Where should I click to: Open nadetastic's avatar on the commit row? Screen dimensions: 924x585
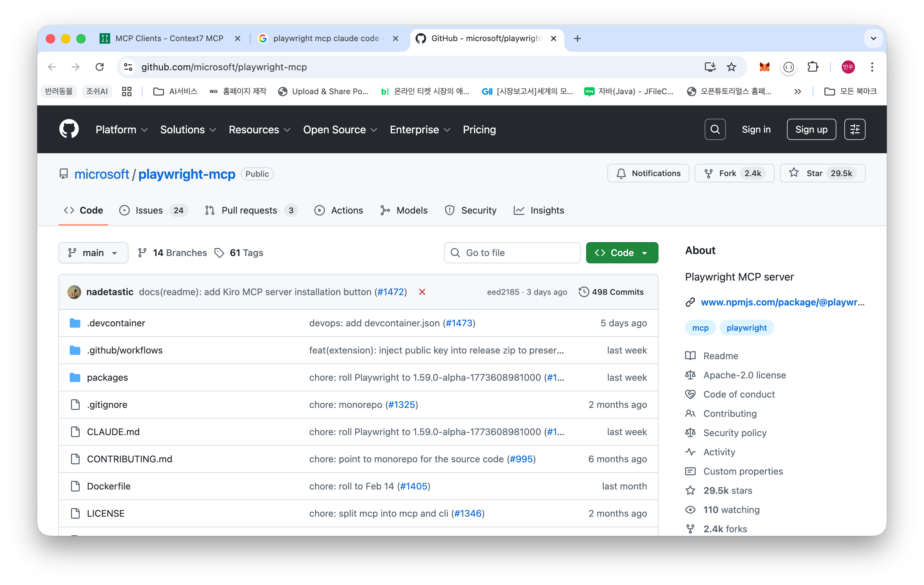click(x=74, y=292)
